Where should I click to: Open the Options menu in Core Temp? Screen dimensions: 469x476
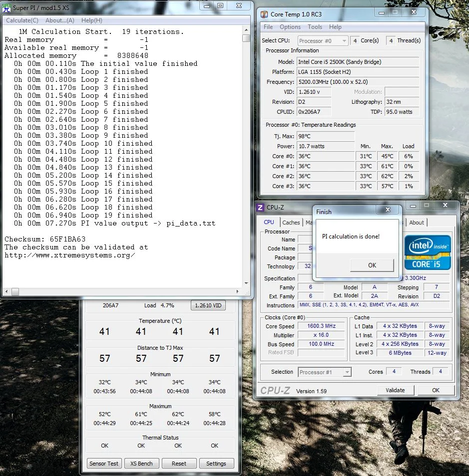click(x=290, y=27)
